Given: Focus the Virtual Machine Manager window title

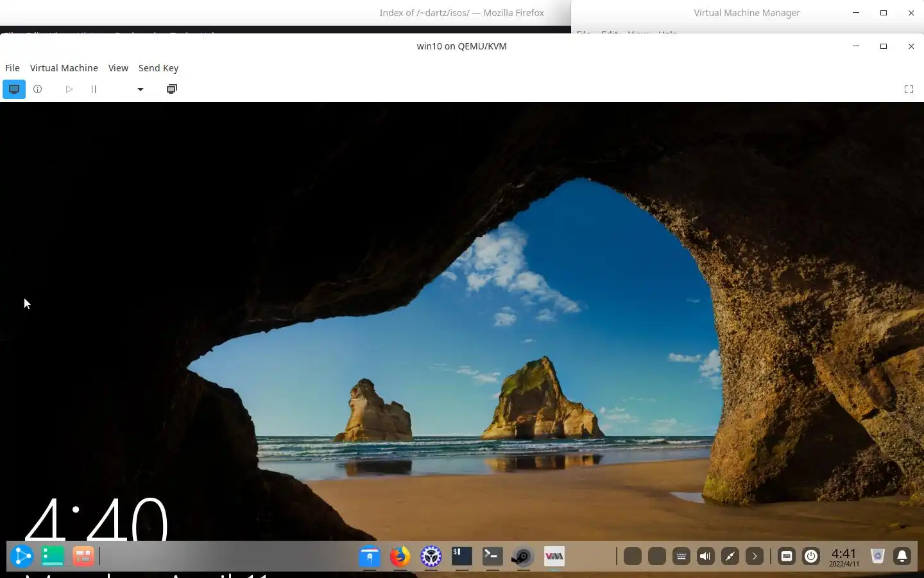Looking at the screenshot, I should [747, 13].
